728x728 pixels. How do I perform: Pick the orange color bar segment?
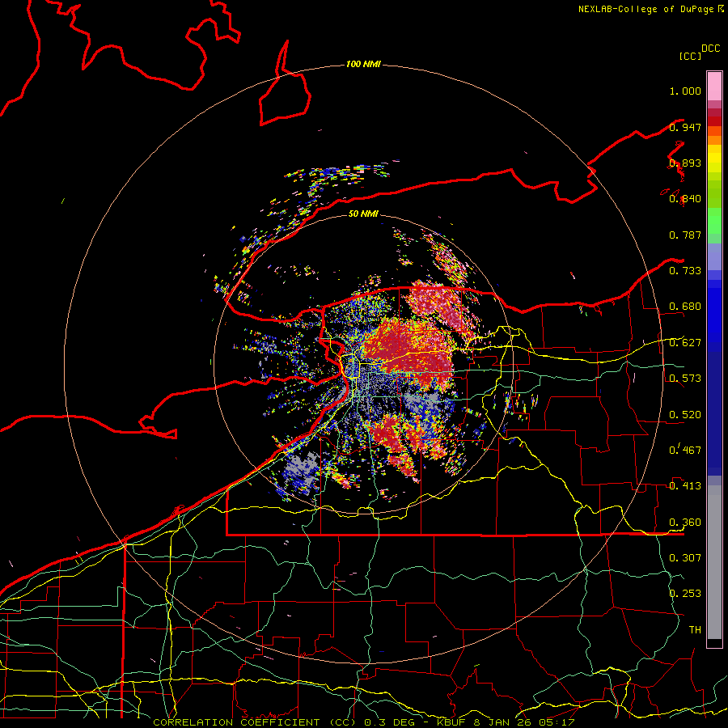[714, 140]
